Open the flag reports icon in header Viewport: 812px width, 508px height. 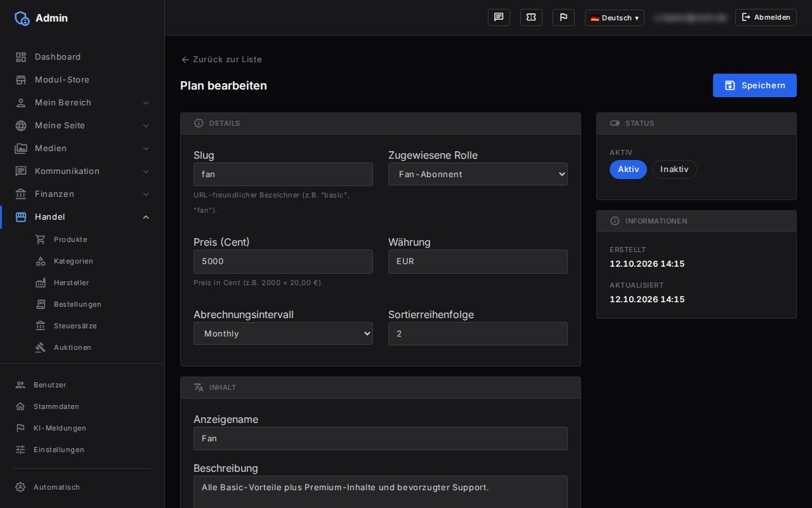click(563, 18)
